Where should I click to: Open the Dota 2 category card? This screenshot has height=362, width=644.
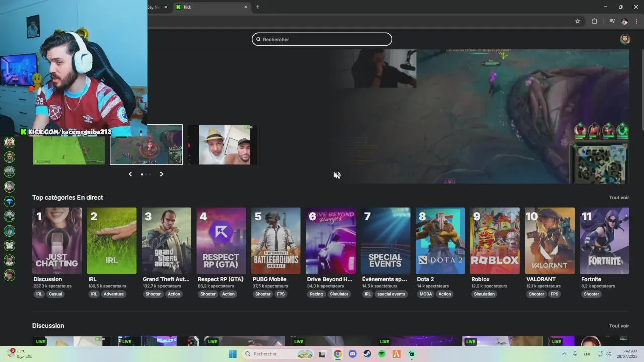tap(440, 240)
